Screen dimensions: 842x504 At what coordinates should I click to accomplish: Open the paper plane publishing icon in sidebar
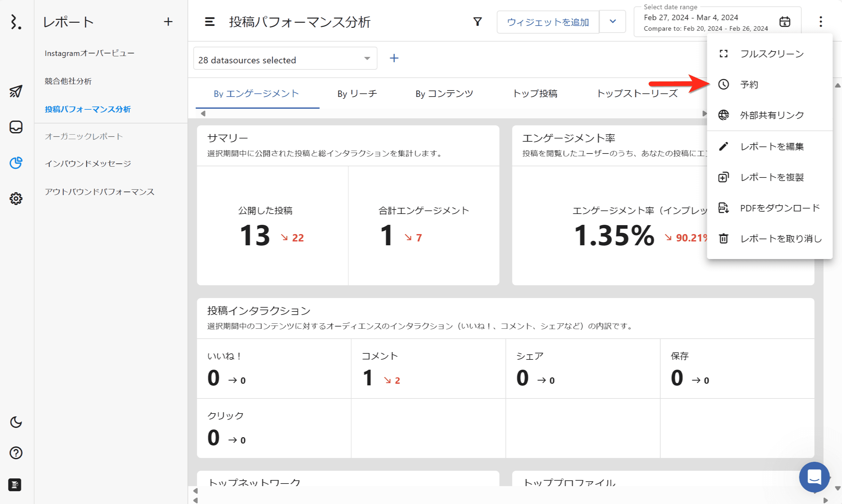tap(16, 91)
